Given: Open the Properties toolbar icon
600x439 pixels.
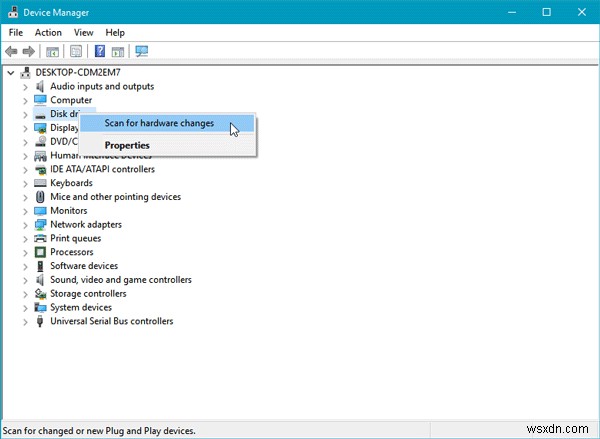Looking at the screenshot, I should [76, 51].
